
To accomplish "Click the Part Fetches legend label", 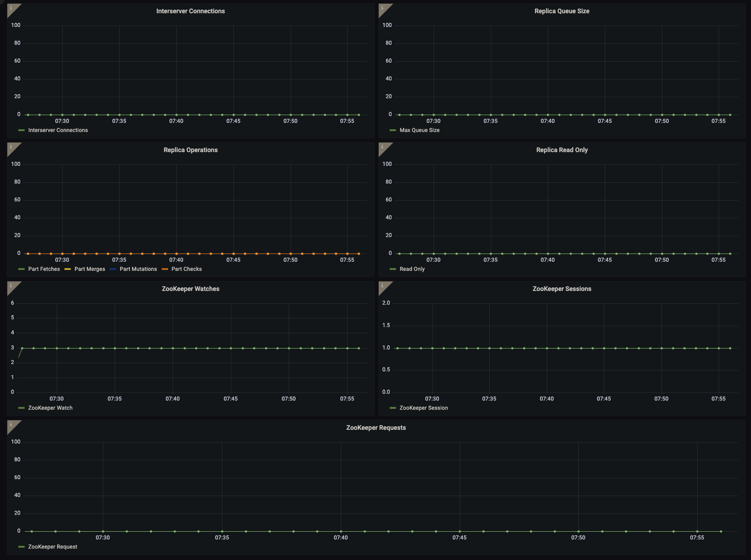I will point(44,269).
